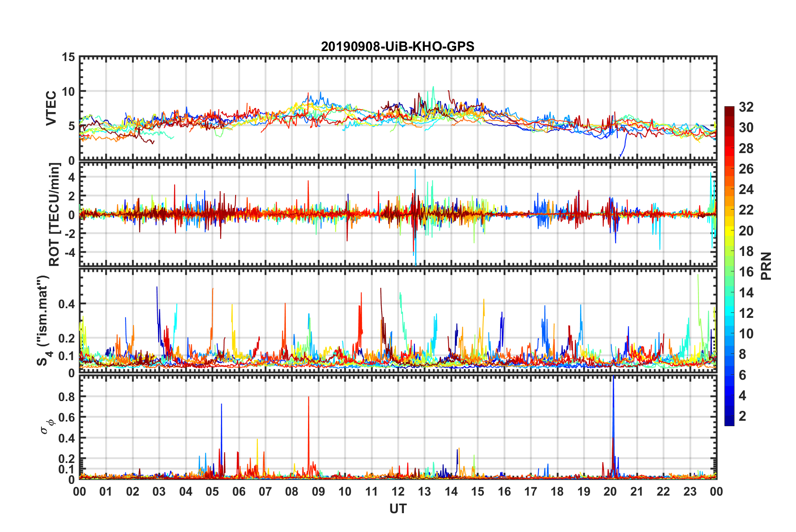This screenshot has height=532, width=796.
Task: Click the "0.6" tick on the sigma-phi axis
Action: pos(67,417)
